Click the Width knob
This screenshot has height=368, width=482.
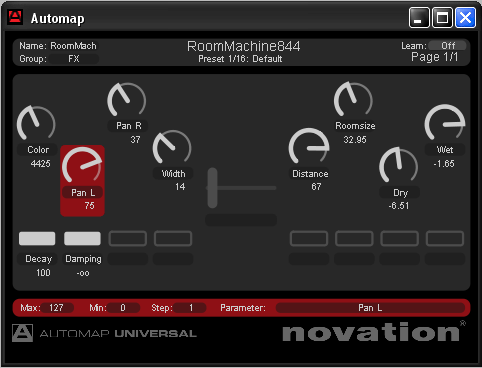172,148
